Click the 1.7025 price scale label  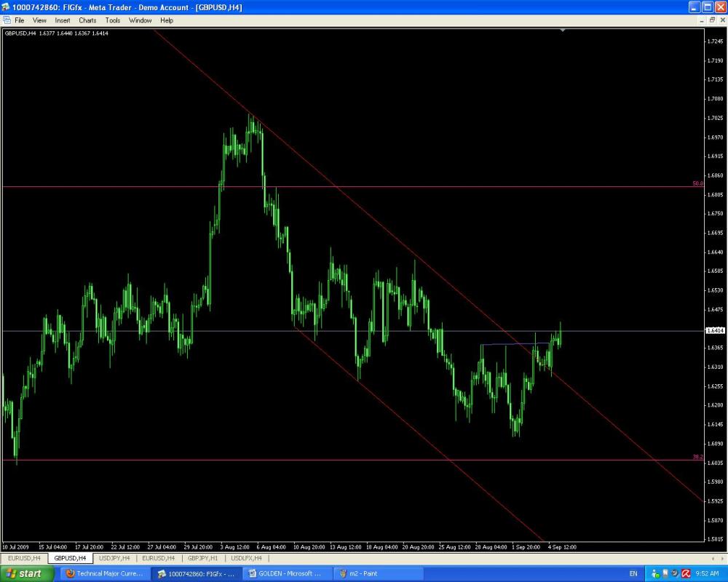point(715,118)
